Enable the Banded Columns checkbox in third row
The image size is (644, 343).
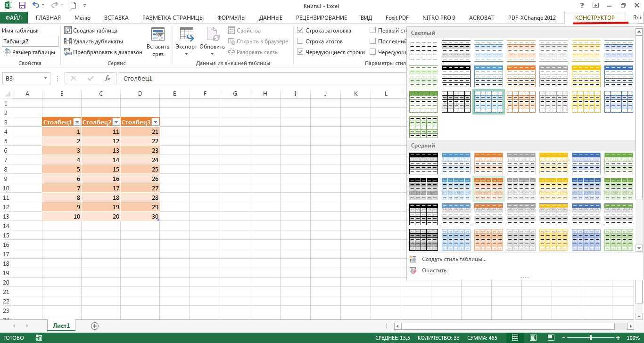click(x=373, y=52)
